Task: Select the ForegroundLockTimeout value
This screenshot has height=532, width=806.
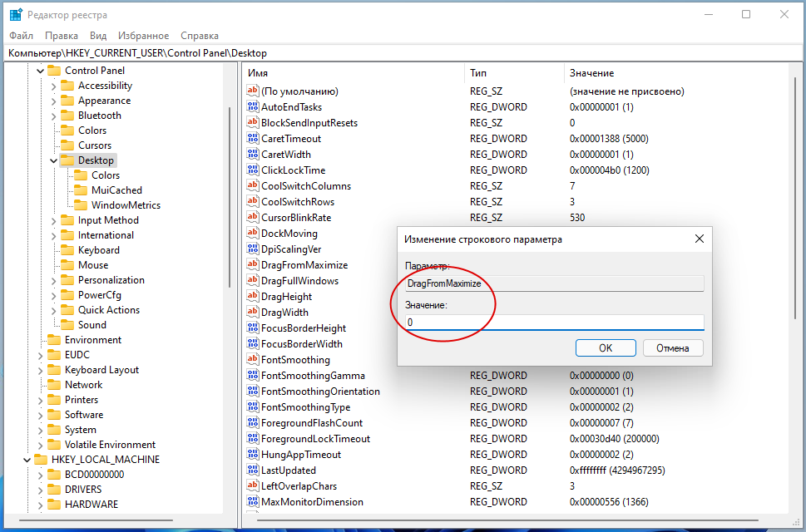Action: click(315, 439)
